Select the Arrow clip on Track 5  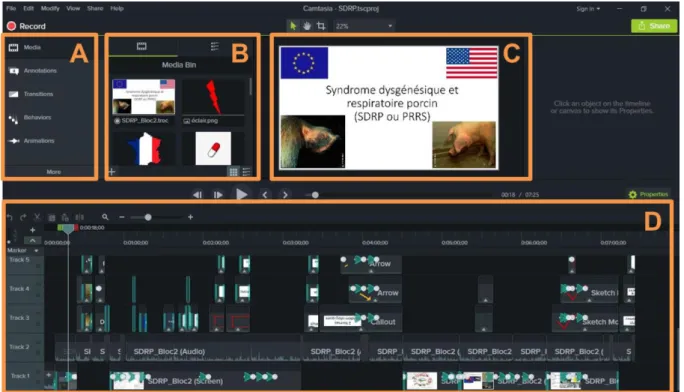click(x=371, y=264)
